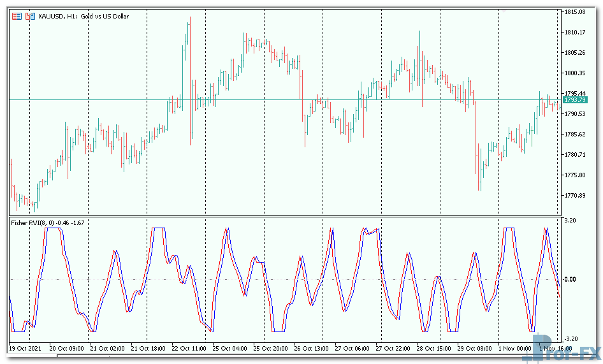Select the 19 Oct 2021 date label
The height and width of the screenshot is (364, 603).
[25, 349]
